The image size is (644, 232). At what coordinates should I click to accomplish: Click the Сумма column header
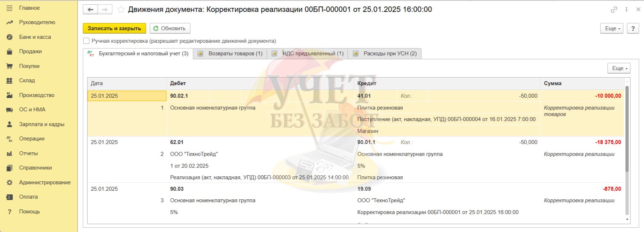[x=582, y=83]
